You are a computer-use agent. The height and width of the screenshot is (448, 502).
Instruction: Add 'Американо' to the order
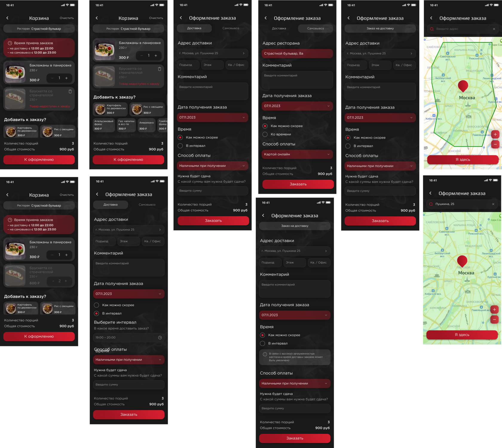point(147,125)
